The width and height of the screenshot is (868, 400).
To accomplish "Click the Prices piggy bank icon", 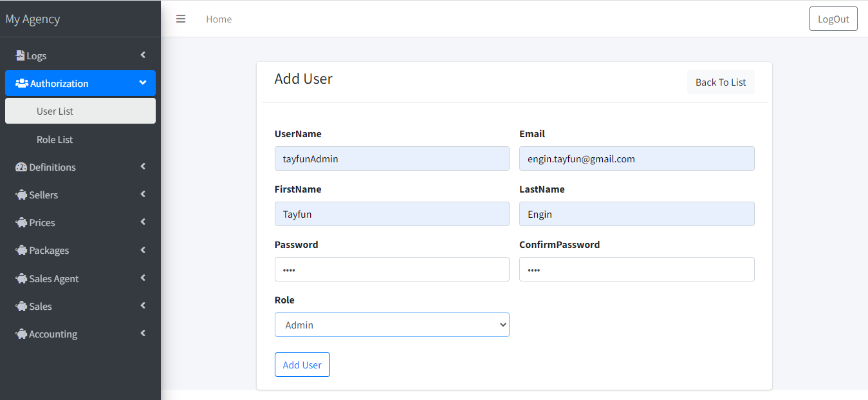I will point(21,222).
